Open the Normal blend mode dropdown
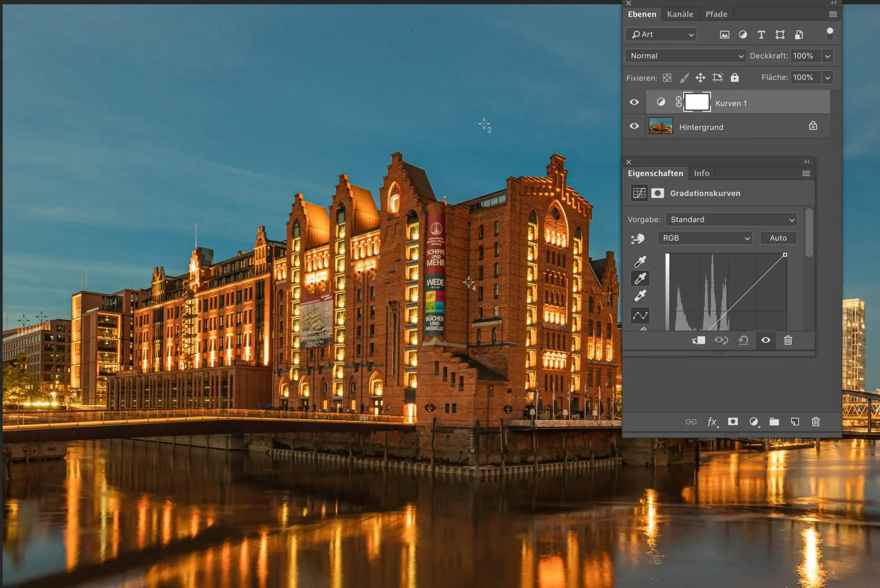Image resolution: width=880 pixels, height=588 pixels. [686, 56]
